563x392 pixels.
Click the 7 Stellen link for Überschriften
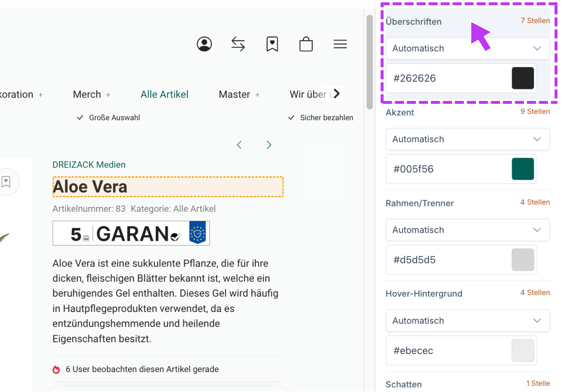pyautogui.click(x=535, y=21)
